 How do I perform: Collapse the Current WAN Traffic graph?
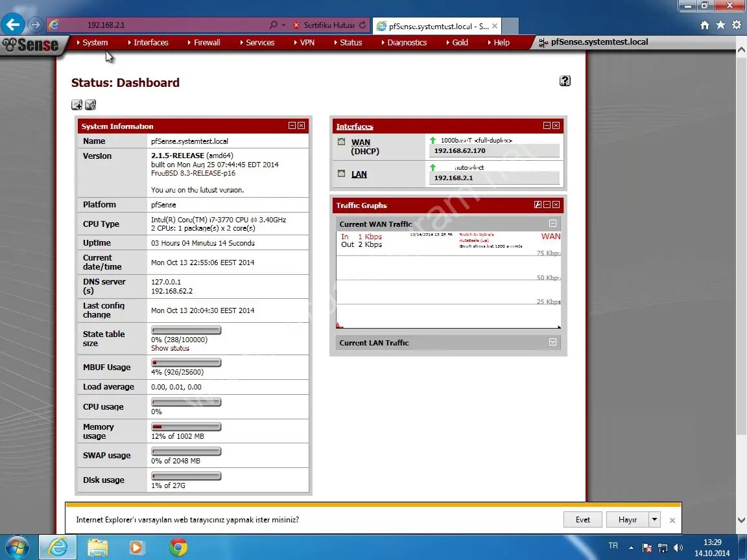[552, 224]
